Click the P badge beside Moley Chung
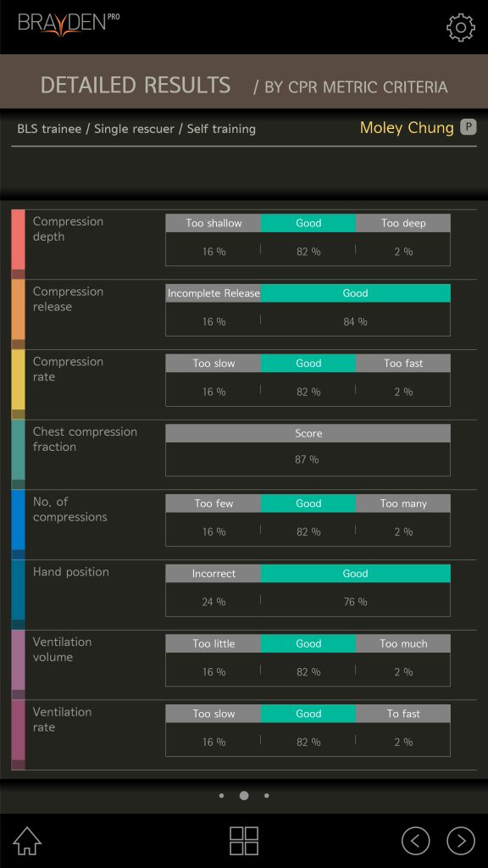This screenshot has height=868, width=488. point(468,127)
